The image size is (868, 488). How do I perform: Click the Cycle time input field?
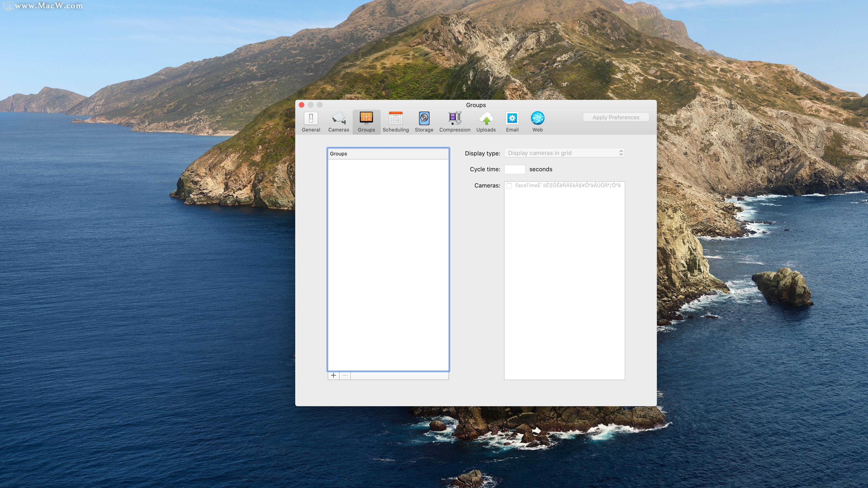(x=514, y=169)
